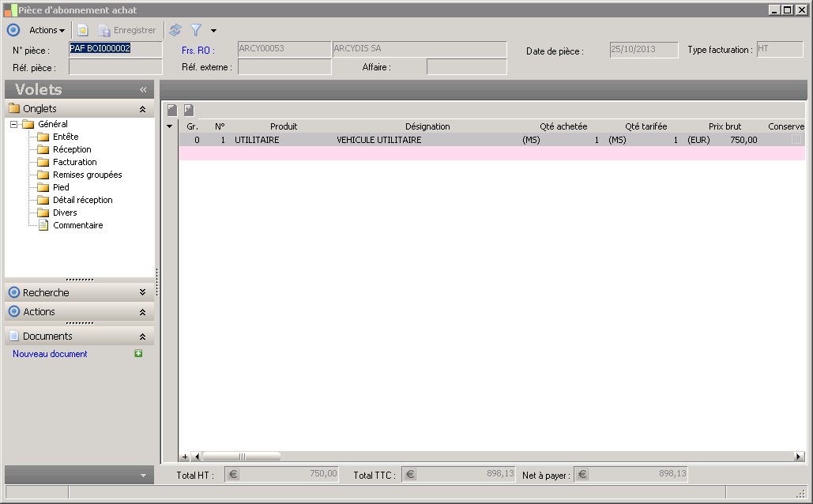Collapse the Actions panel section
813x504 pixels.
142,312
